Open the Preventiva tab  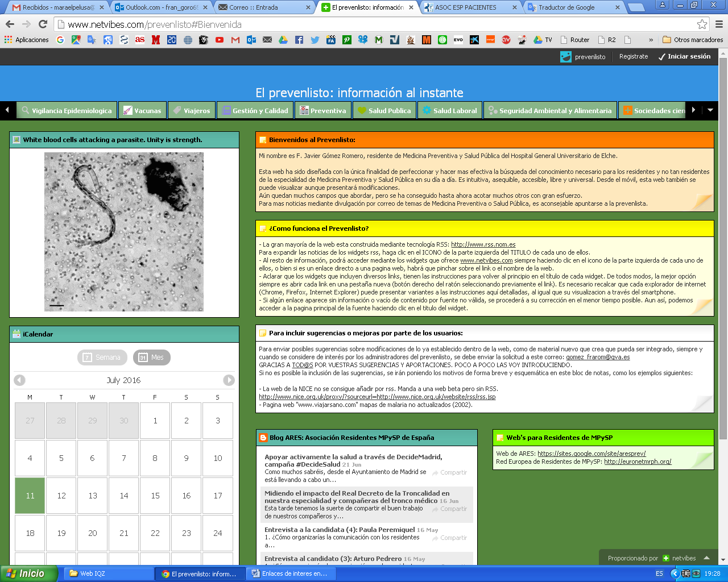[323, 110]
